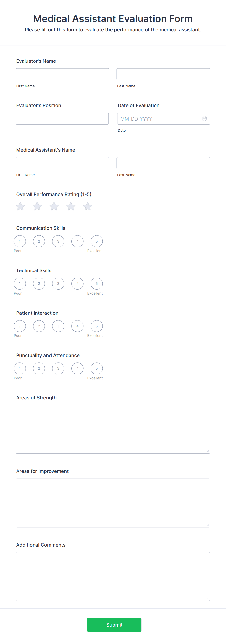Click the Evaluator's First Name field
The image size is (226, 644).
point(62,74)
